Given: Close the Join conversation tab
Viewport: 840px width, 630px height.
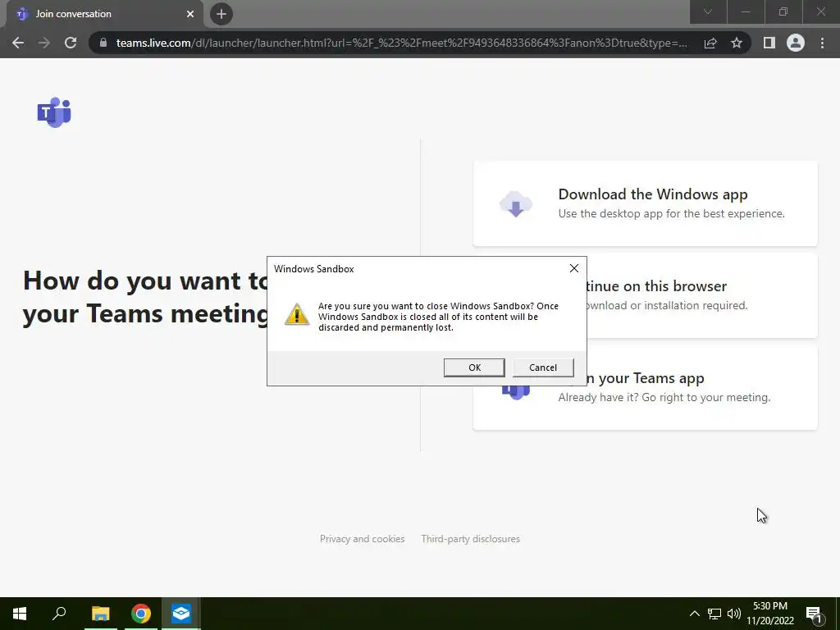Looking at the screenshot, I should coord(190,14).
